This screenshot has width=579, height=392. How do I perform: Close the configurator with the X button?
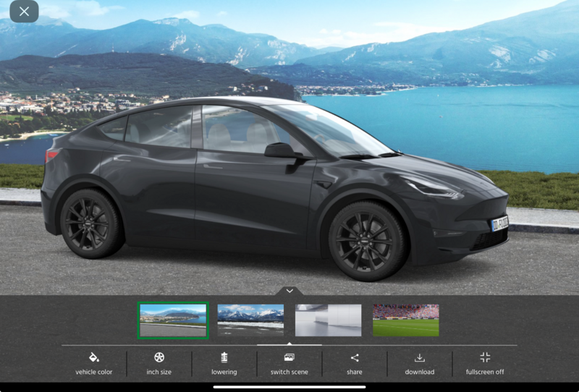point(25,12)
